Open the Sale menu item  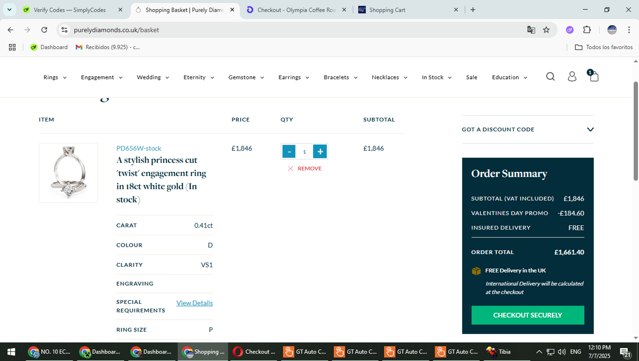point(472,77)
